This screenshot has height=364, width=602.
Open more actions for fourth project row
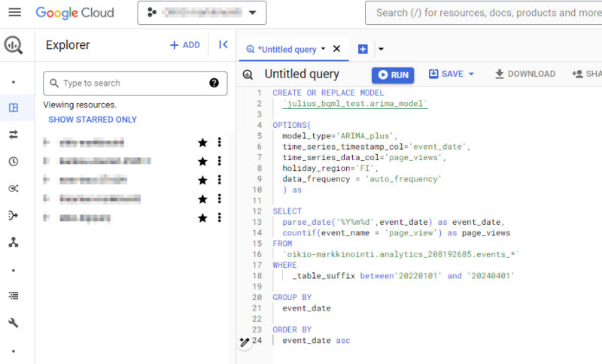[220, 199]
